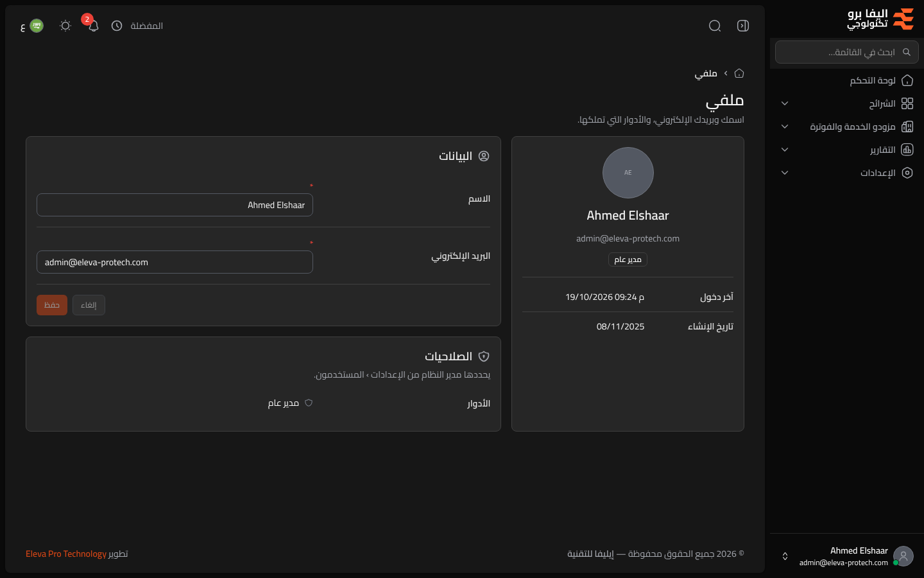Click the إلغاء cancel button

[89, 305]
